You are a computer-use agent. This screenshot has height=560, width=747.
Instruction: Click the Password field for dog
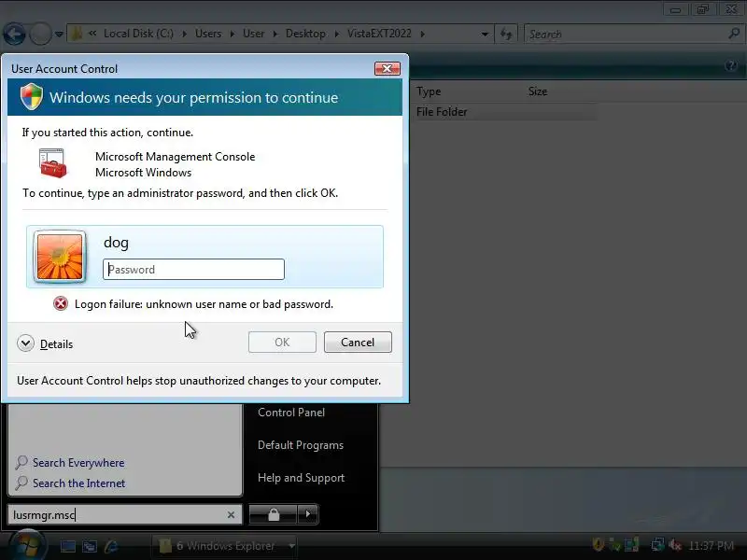(x=193, y=270)
